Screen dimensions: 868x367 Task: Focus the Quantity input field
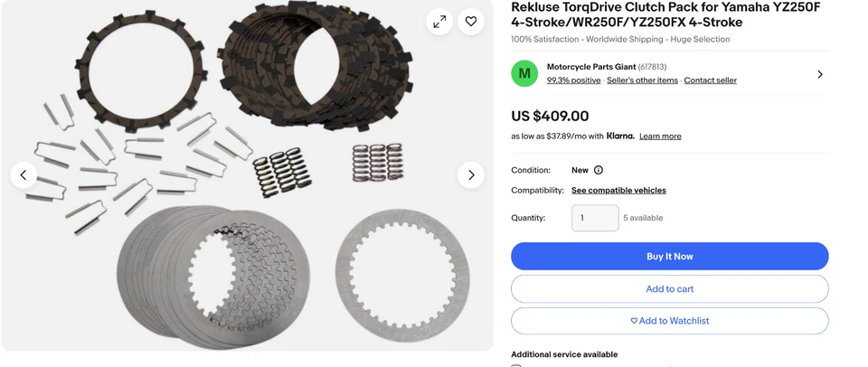pyautogui.click(x=595, y=218)
